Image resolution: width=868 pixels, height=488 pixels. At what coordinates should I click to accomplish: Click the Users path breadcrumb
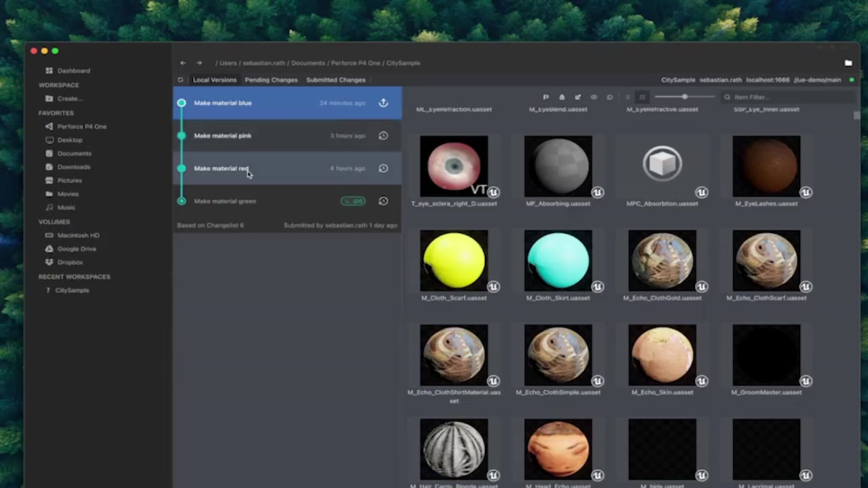coord(228,63)
